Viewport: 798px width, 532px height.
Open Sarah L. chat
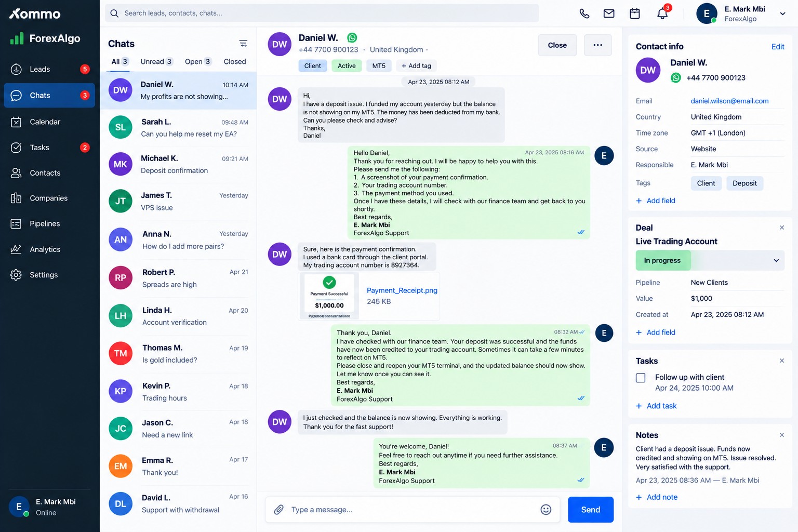(x=178, y=128)
